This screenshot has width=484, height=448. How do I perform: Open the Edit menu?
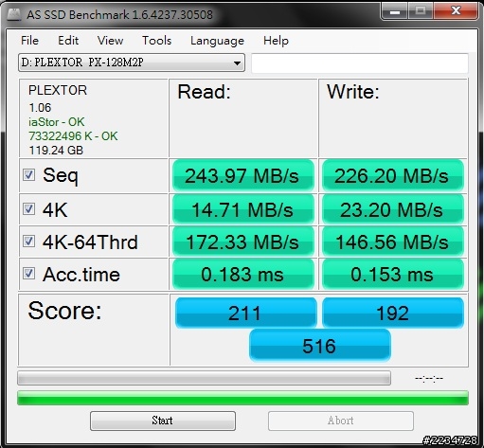68,41
